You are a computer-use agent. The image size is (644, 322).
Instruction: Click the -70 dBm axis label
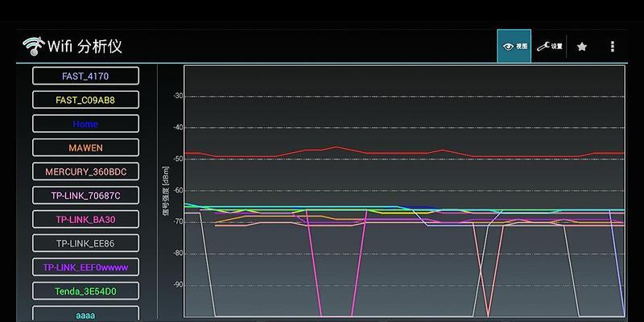[x=177, y=222]
